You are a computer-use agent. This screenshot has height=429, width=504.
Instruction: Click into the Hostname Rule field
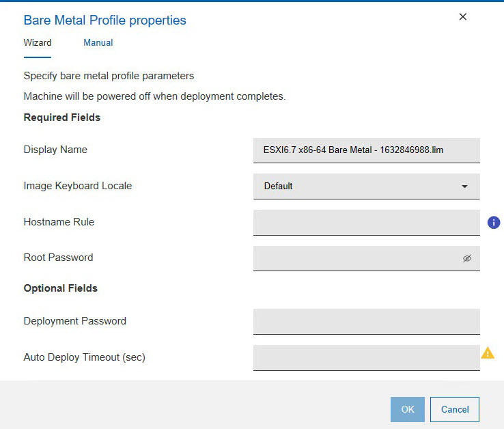tap(366, 222)
